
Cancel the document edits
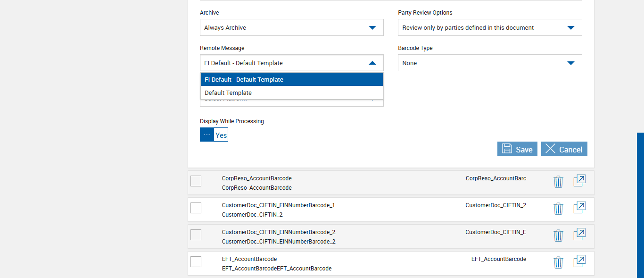pyautogui.click(x=564, y=149)
